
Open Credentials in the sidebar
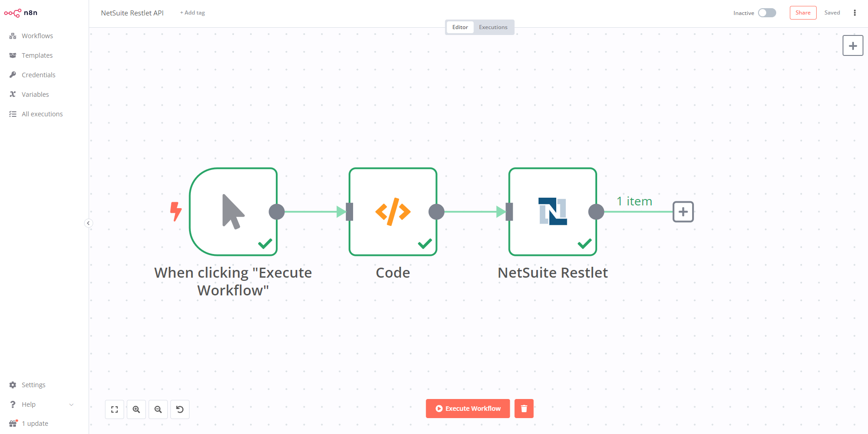click(x=39, y=75)
